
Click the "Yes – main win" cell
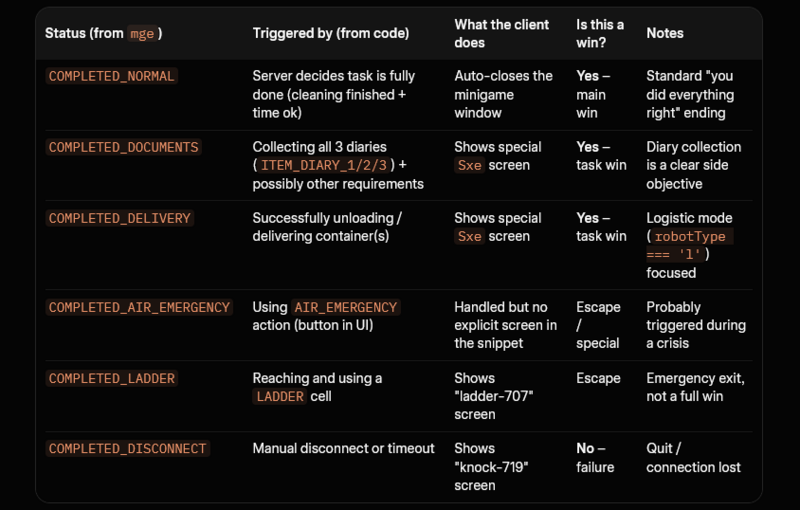[x=593, y=94]
